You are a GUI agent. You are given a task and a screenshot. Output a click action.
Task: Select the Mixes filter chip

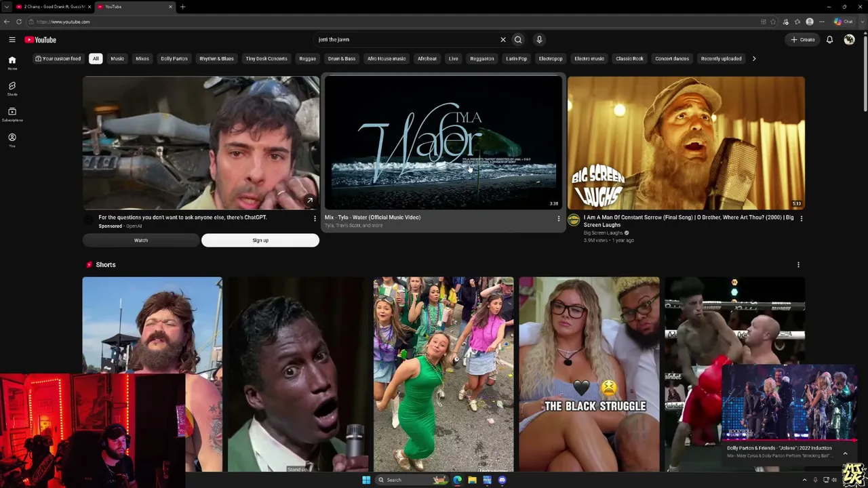pyautogui.click(x=142, y=59)
